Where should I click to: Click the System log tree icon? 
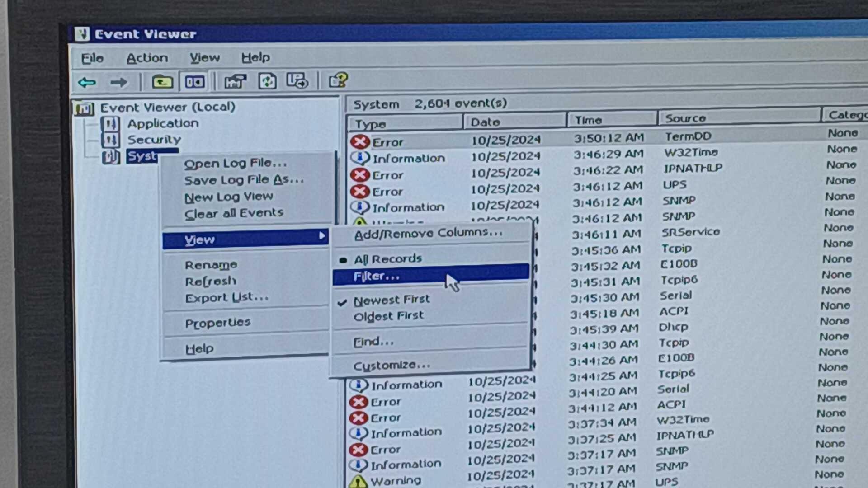111,157
